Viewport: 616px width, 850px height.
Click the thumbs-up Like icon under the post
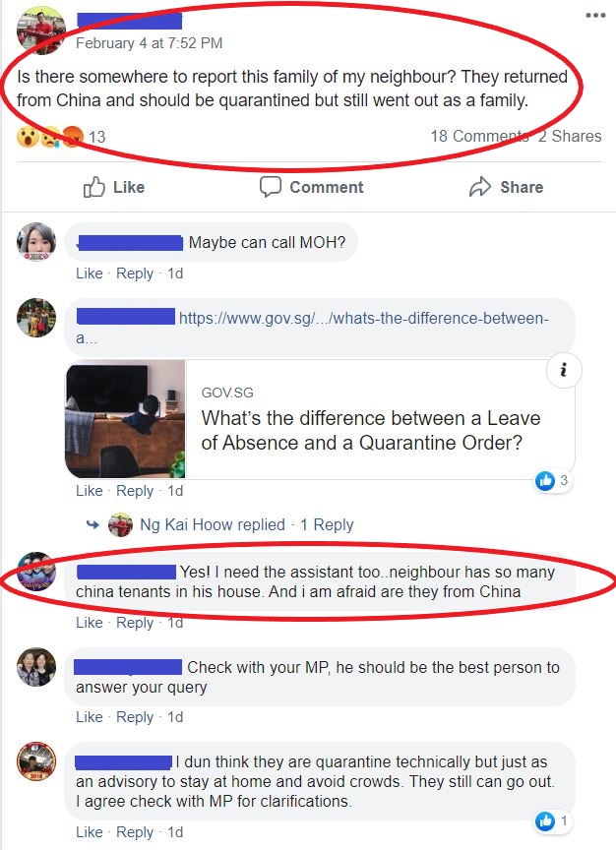pyautogui.click(x=93, y=187)
